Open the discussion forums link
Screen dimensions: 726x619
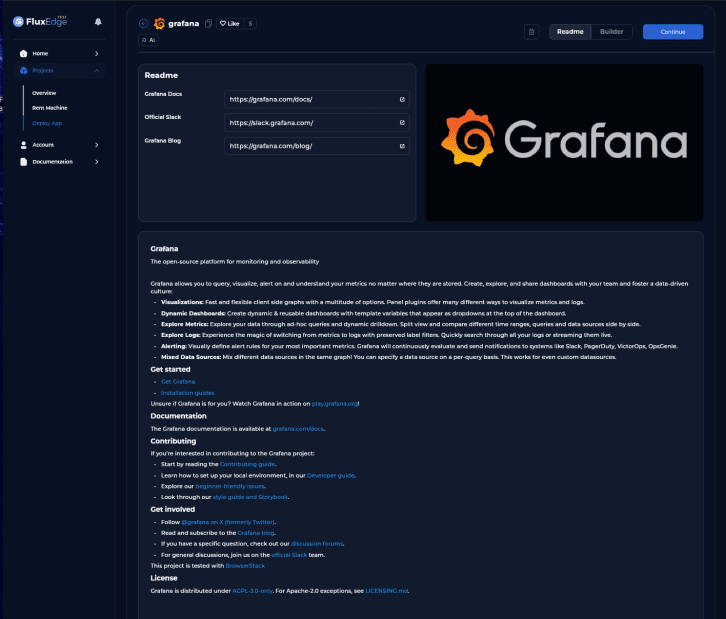tap(317, 544)
